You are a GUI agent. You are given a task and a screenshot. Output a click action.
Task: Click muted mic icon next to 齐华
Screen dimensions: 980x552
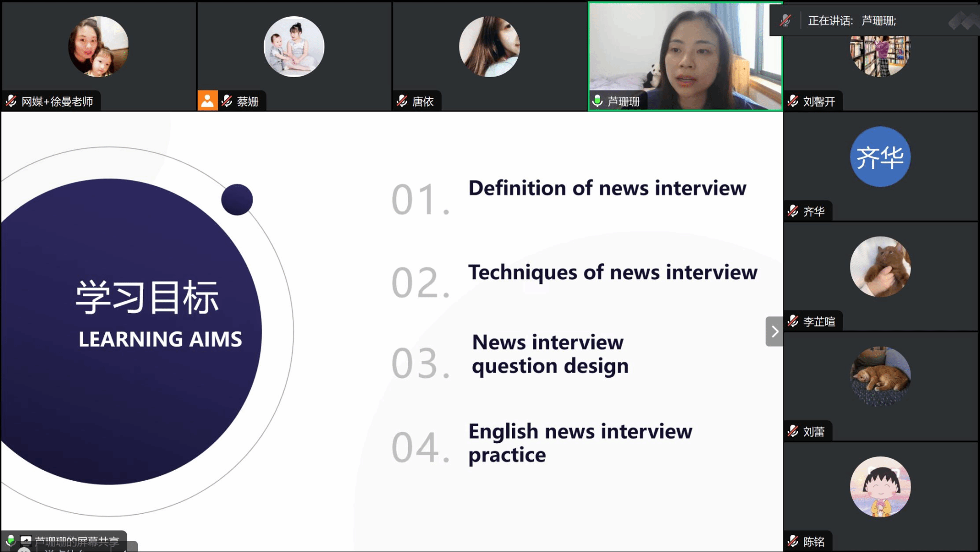point(793,211)
